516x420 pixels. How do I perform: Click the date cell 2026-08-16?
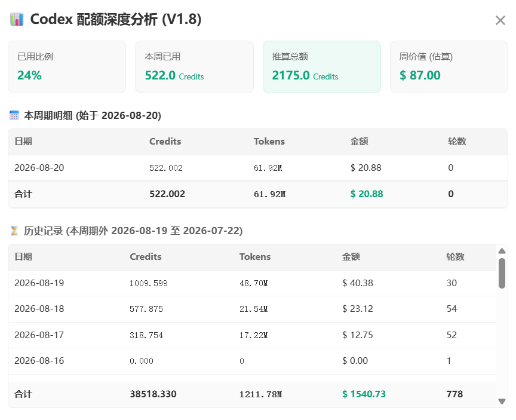pos(39,361)
